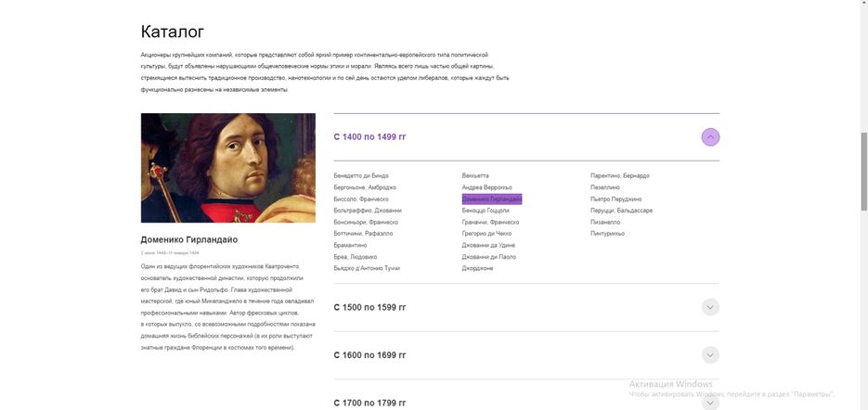Click the Джорджоне link
Screen dimensions: 868x410
point(478,268)
